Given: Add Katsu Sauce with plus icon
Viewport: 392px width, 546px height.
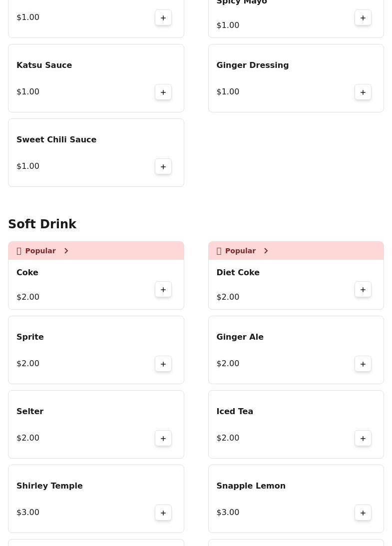Looking at the screenshot, I should [x=163, y=92].
